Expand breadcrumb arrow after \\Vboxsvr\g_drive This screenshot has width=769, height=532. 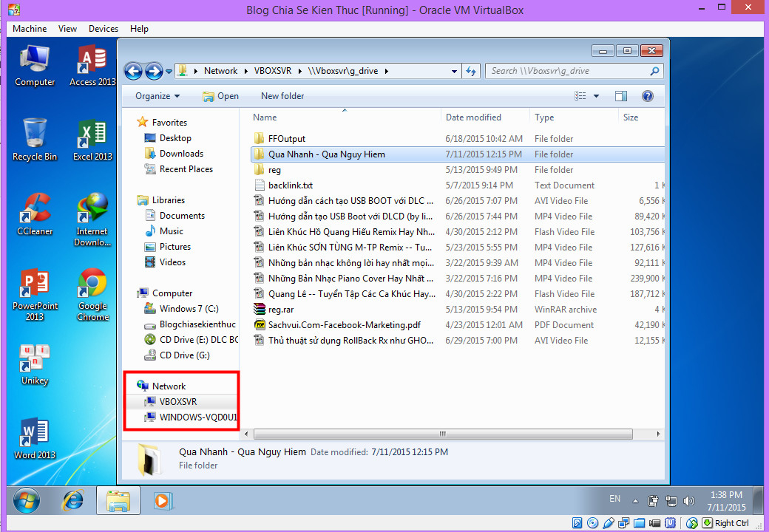[x=387, y=71]
